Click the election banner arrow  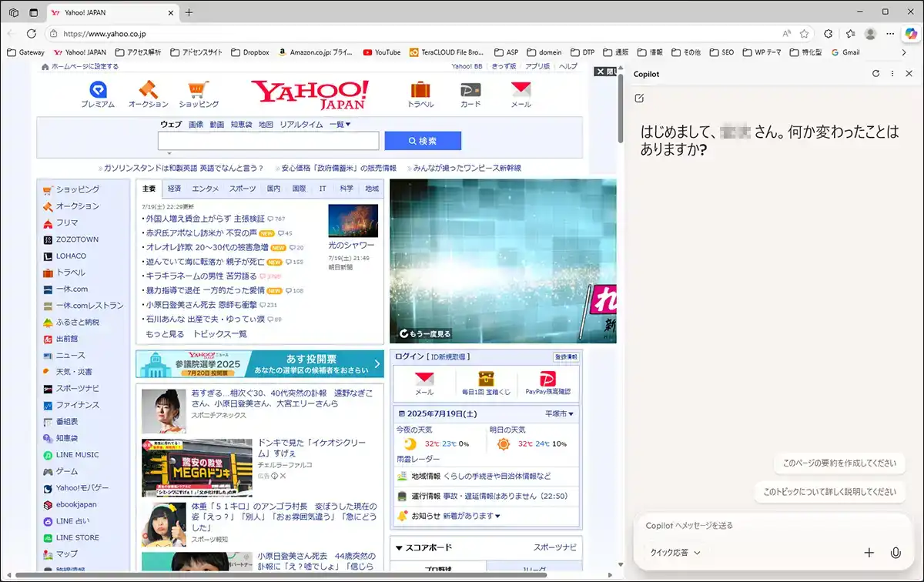point(377,364)
